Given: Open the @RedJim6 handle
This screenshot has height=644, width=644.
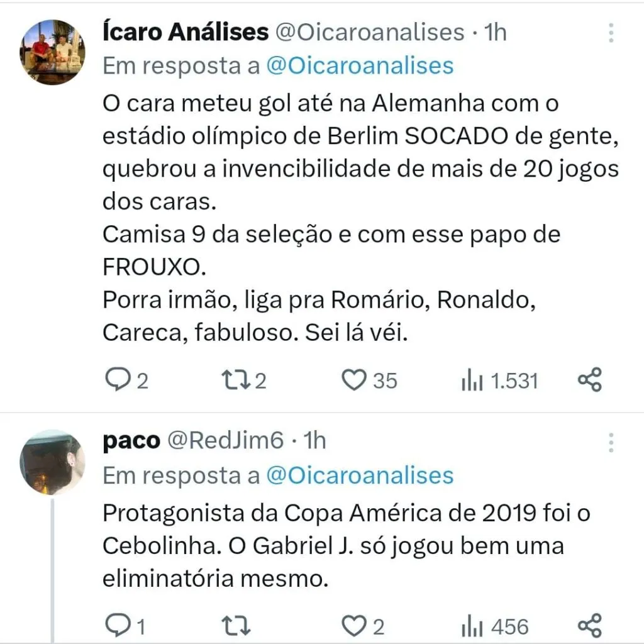Looking at the screenshot, I should coord(225,441).
